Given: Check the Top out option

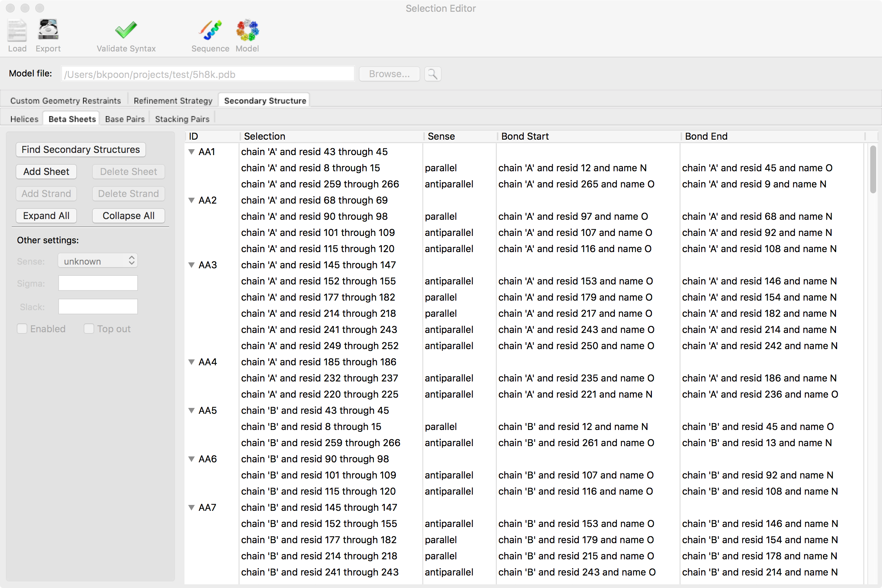Looking at the screenshot, I should (89, 329).
